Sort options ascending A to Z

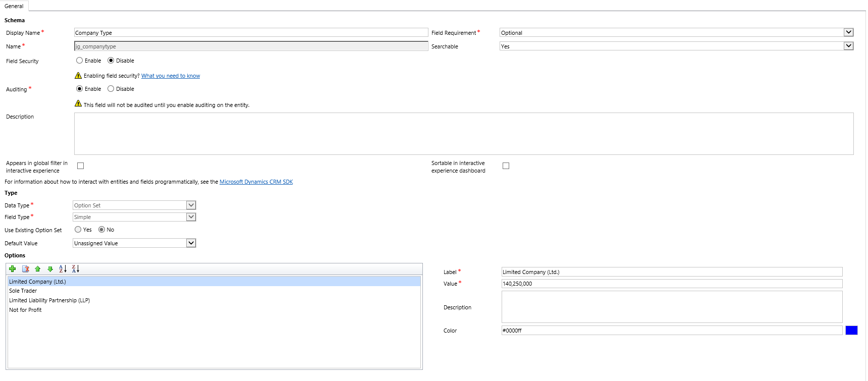click(x=63, y=269)
